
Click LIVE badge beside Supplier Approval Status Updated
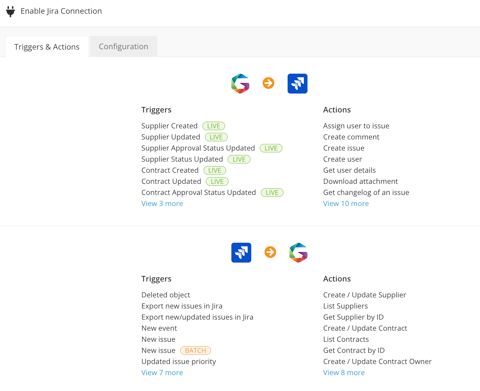(x=271, y=148)
